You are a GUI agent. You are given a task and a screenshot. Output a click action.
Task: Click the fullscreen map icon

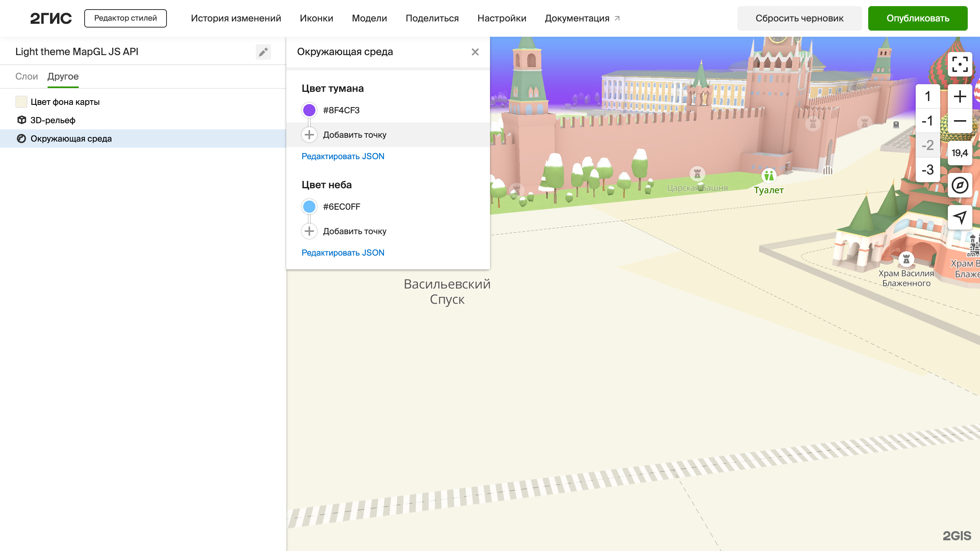click(x=960, y=64)
